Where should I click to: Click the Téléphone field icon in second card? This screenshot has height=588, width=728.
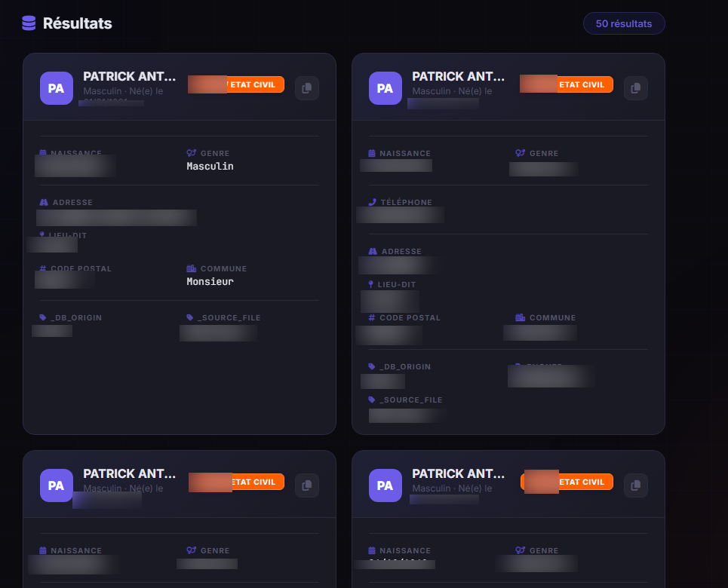pos(372,202)
